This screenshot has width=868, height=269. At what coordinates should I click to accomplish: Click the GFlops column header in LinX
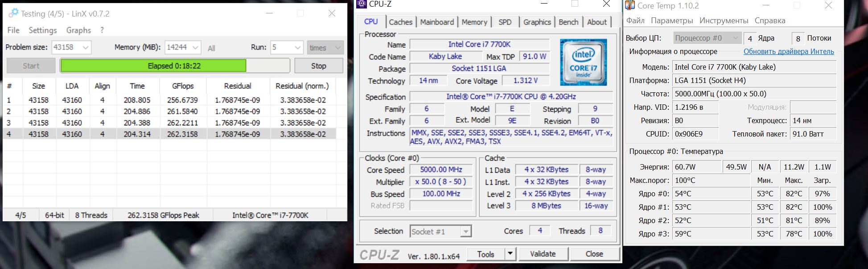tap(183, 86)
